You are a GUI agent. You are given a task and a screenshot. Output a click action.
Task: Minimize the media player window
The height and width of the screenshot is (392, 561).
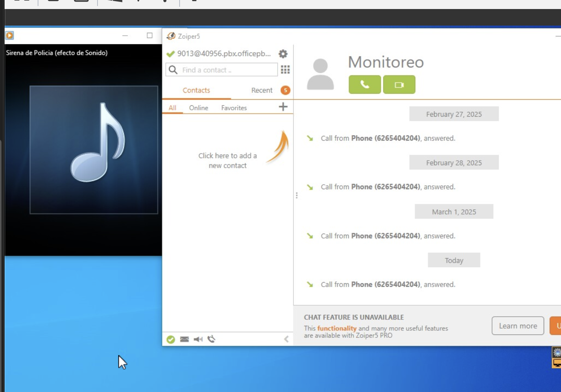coord(125,35)
